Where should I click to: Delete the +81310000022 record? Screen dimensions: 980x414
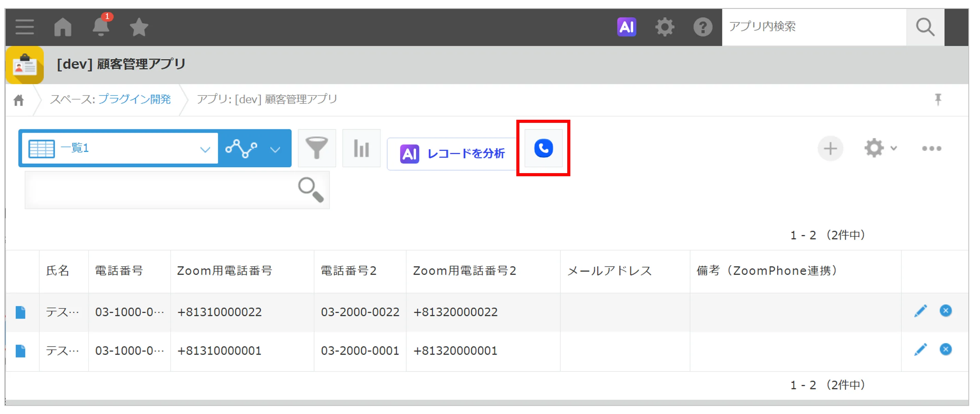click(x=945, y=311)
